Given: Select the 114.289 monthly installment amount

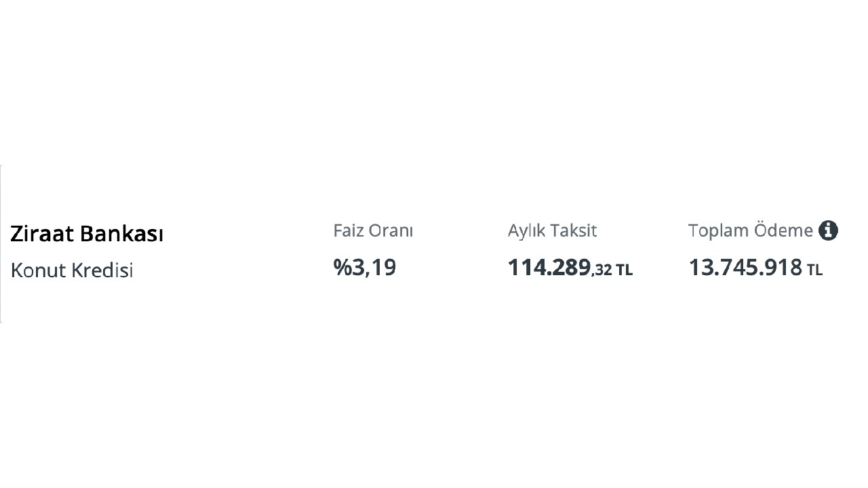Looking at the screenshot, I should pos(549,268).
